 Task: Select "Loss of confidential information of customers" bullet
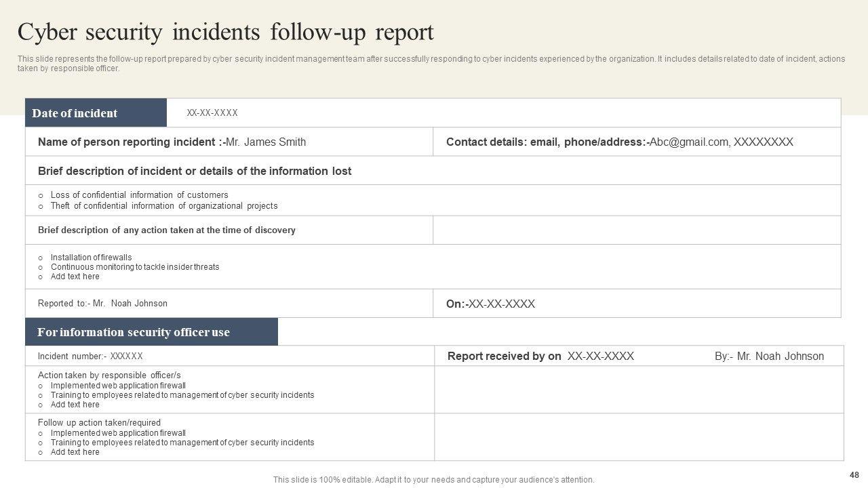coord(139,195)
